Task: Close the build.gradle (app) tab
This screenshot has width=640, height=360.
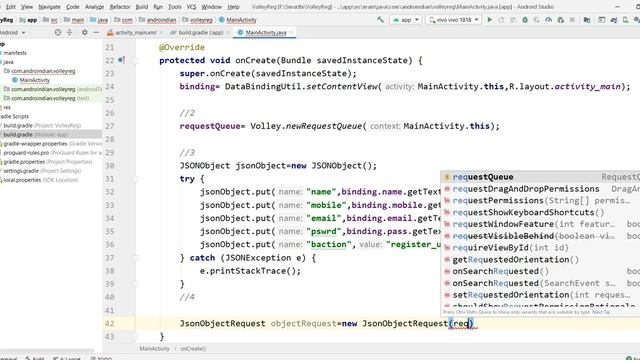Action: pos(228,33)
